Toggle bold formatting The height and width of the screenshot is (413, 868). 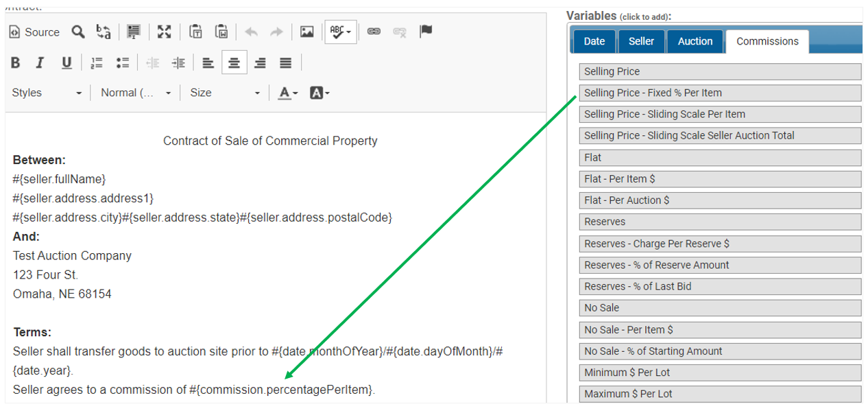click(15, 63)
